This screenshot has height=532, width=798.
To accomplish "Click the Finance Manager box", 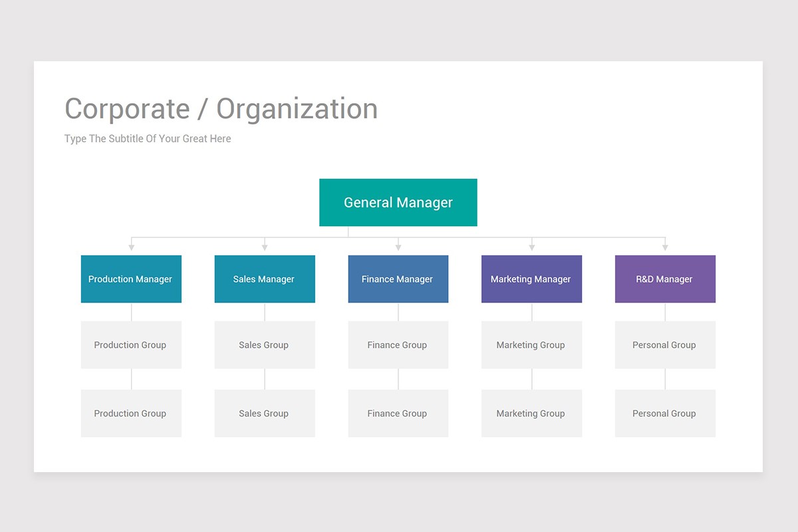I will pyautogui.click(x=398, y=279).
